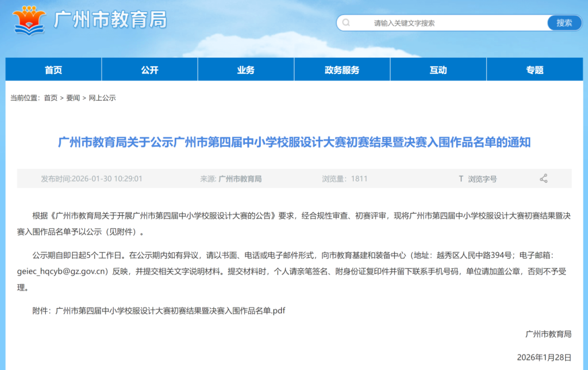Click the magnifier icon in the search box

point(346,23)
